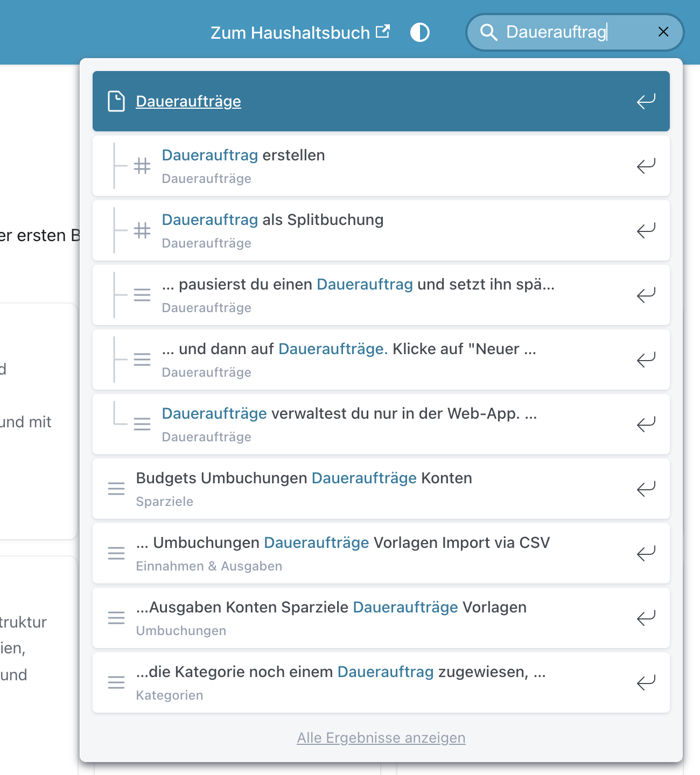Click the enter arrow on 'Einnahmen & Ausgaben' result

(646, 553)
